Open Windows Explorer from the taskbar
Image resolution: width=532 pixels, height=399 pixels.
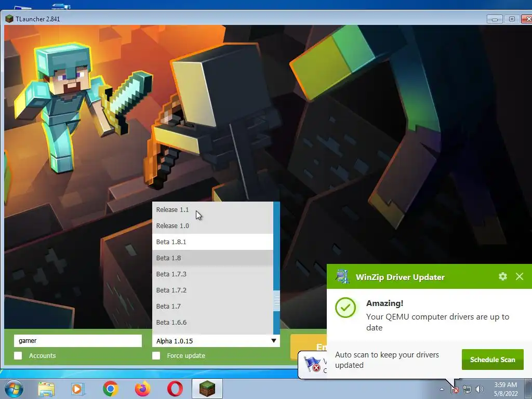coord(46,389)
